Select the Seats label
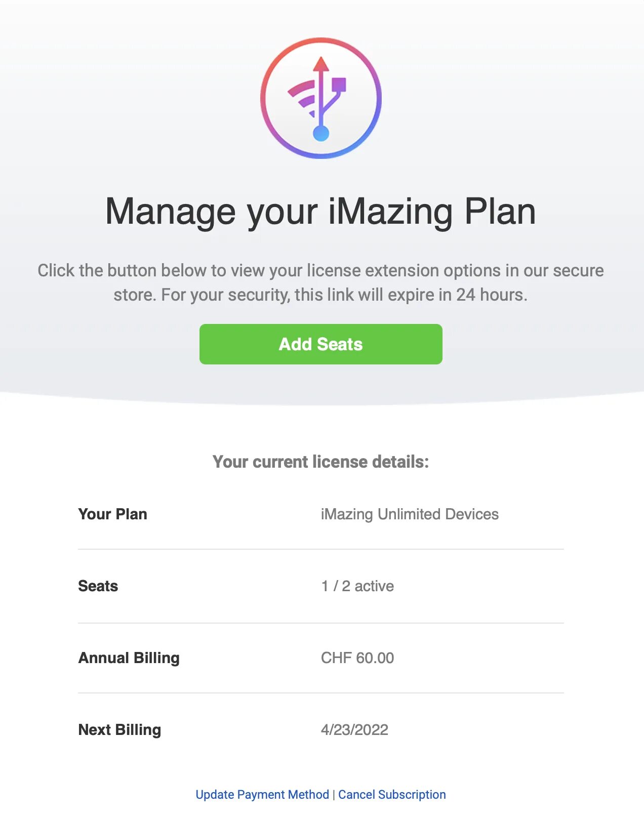 coord(98,586)
